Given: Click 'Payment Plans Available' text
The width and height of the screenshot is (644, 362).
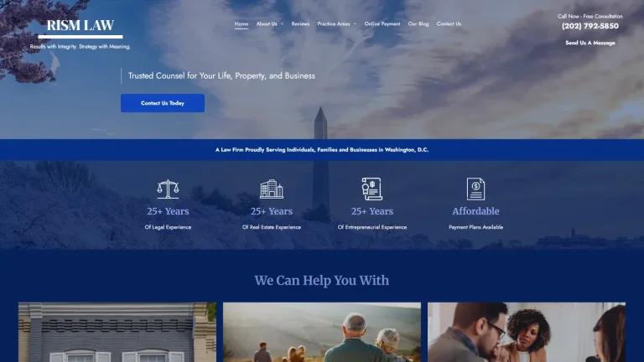Looking at the screenshot, I should tap(475, 227).
